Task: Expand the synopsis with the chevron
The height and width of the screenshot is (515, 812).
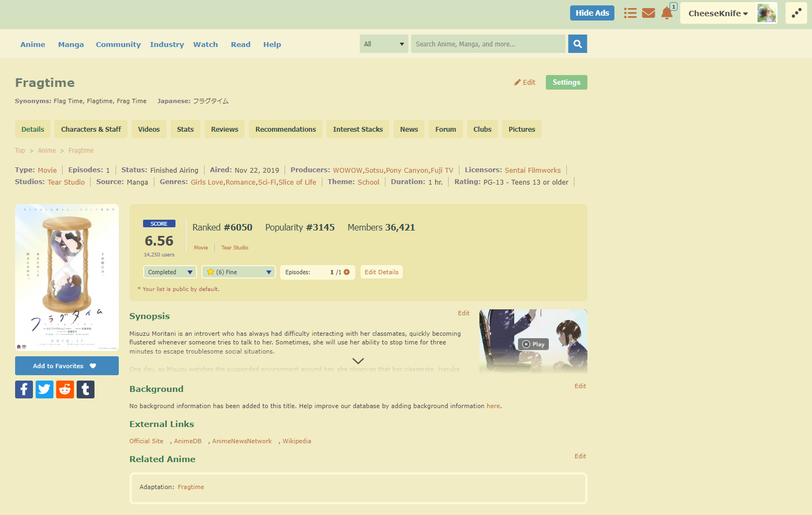Action: tap(358, 361)
